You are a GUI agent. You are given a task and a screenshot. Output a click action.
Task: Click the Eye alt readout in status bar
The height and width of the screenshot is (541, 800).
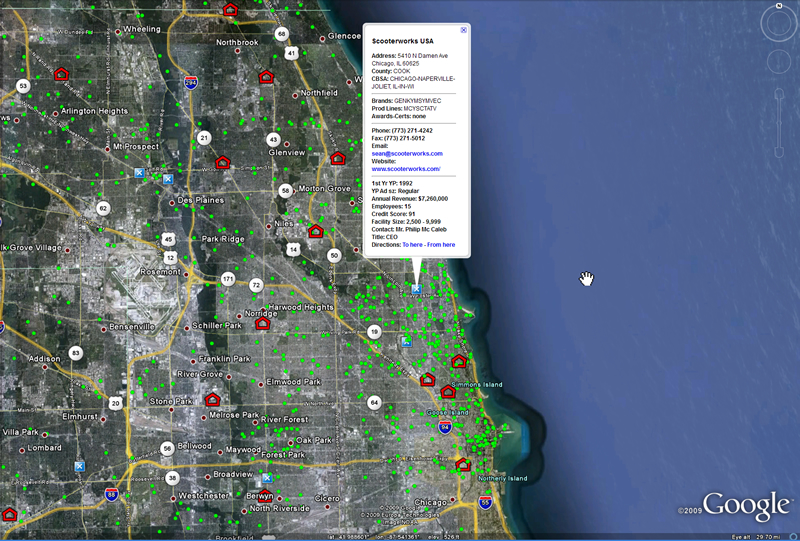pos(756,537)
